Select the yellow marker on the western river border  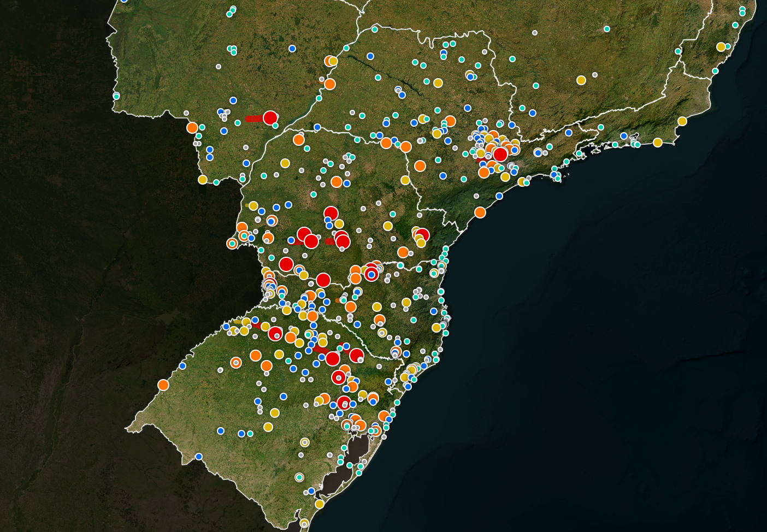(203, 179)
